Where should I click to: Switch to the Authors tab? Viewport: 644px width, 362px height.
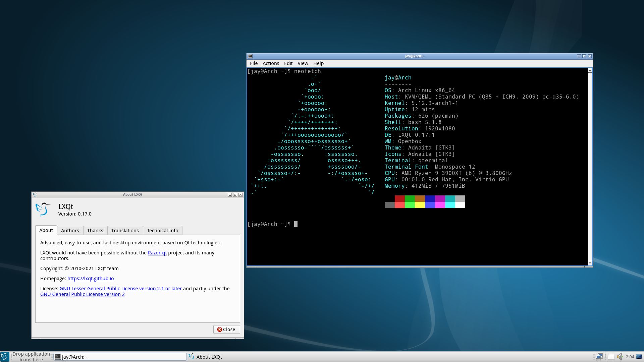point(70,231)
